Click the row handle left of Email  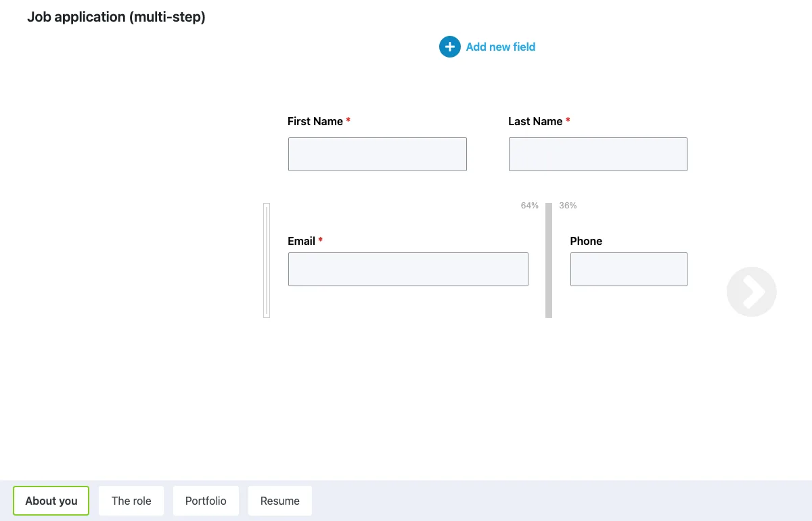[267, 260]
